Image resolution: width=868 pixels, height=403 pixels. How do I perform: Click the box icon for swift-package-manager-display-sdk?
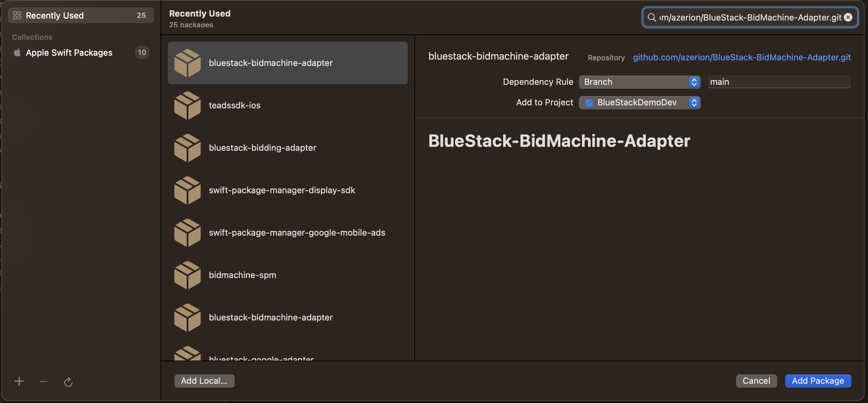coord(187,190)
